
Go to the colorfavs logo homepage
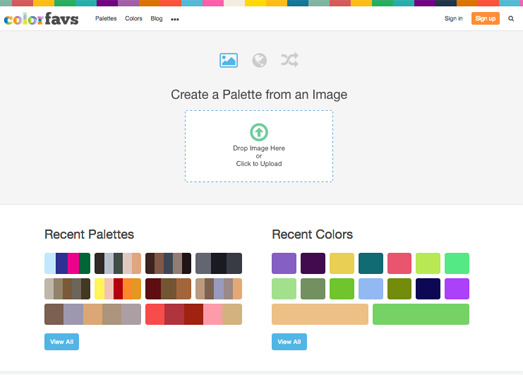point(41,19)
